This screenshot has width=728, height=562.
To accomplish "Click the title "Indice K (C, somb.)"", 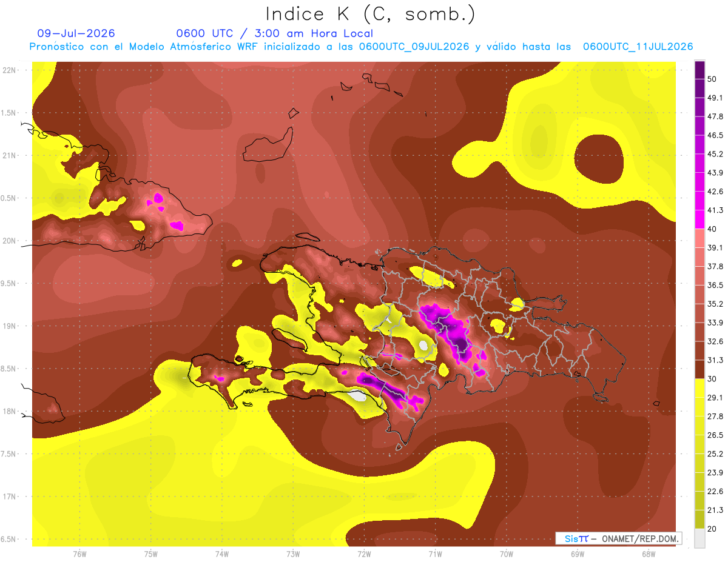I will (x=370, y=13).
